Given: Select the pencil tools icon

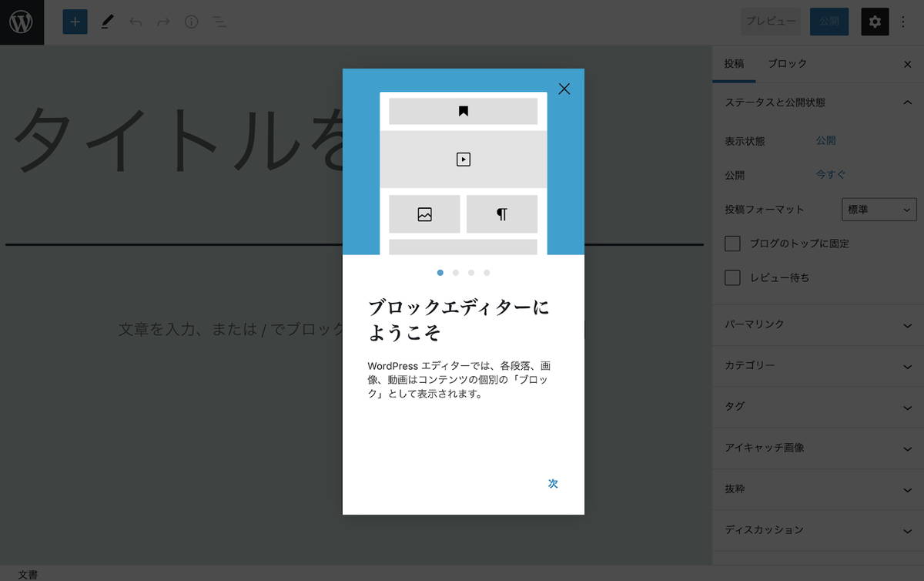Looking at the screenshot, I should tap(107, 22).
